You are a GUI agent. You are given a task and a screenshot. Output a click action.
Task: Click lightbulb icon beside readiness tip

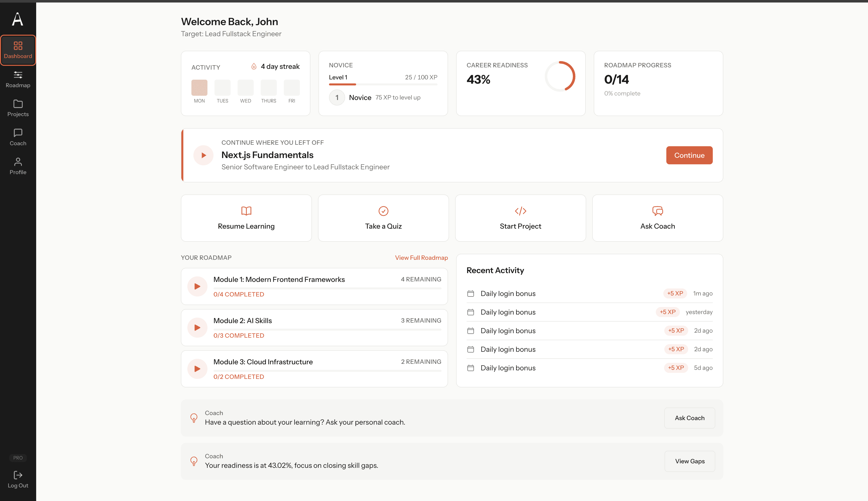click(x=194, y=461)
